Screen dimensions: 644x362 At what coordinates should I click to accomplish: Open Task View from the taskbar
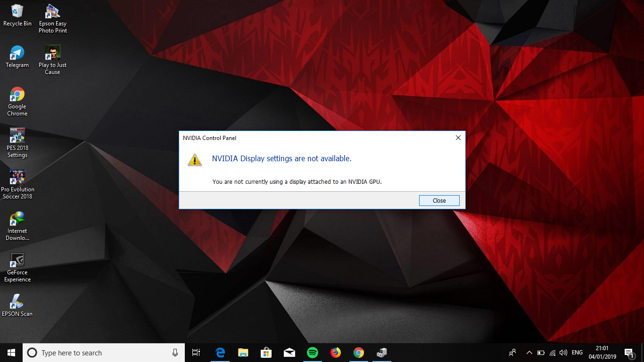pyautogui.click(x=196, y=353)
